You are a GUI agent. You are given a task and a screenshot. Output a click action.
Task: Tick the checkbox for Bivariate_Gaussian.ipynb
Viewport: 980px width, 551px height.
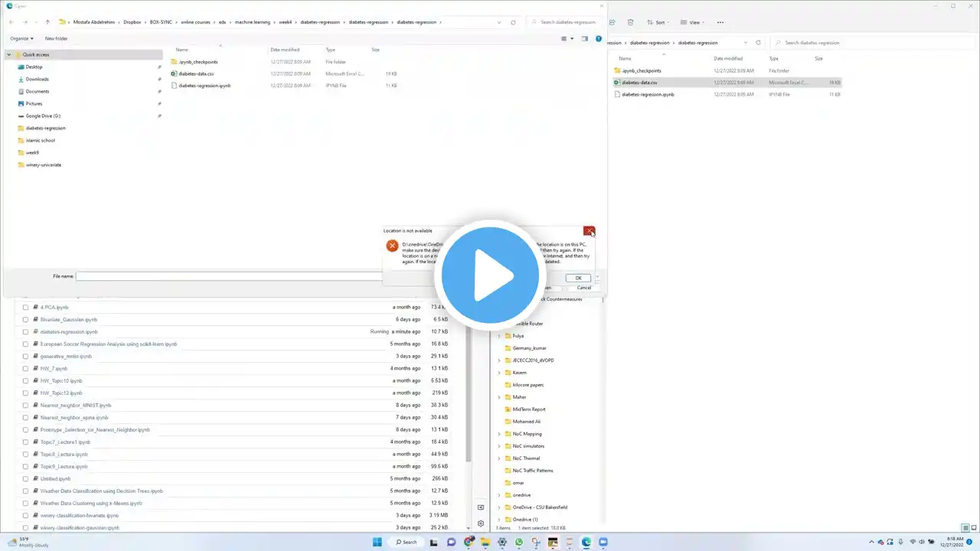[x=25, y=319]
